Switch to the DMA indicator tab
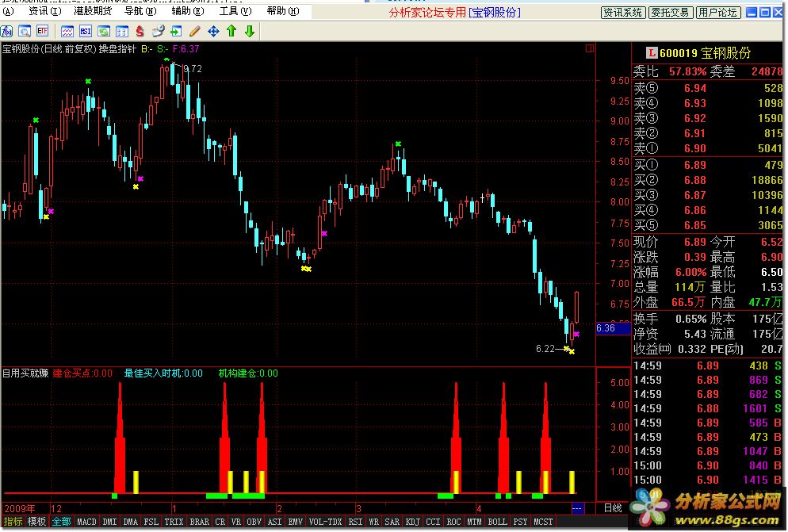This screenshot has width=788, height=532. point(131,522)
